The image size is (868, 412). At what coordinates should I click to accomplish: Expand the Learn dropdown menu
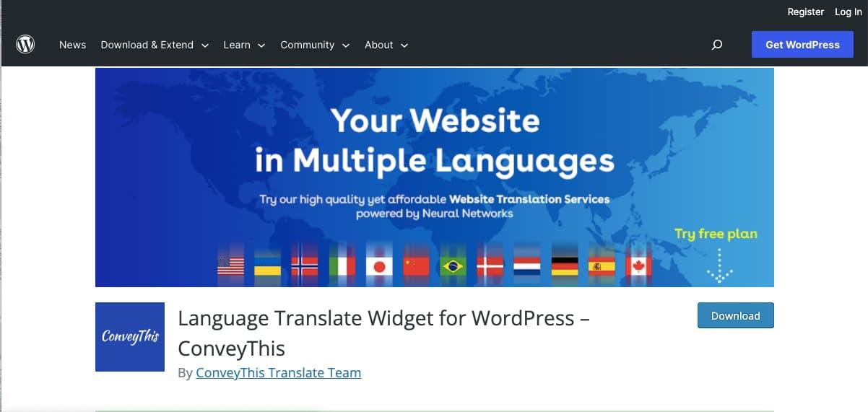point(244,45)
